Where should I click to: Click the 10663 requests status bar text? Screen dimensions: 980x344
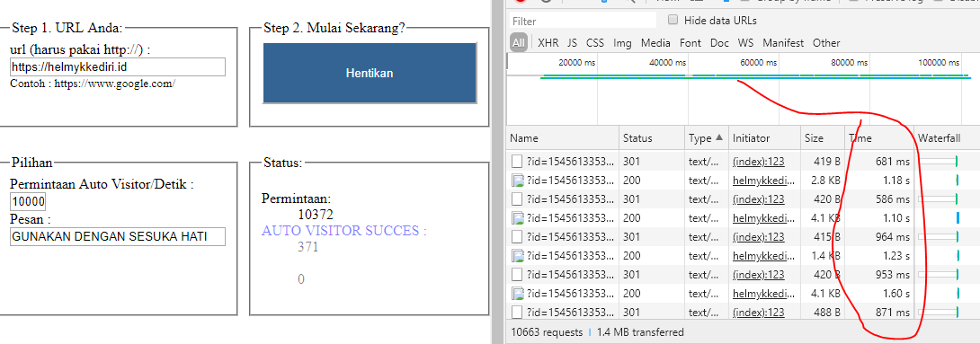(547, 332)
